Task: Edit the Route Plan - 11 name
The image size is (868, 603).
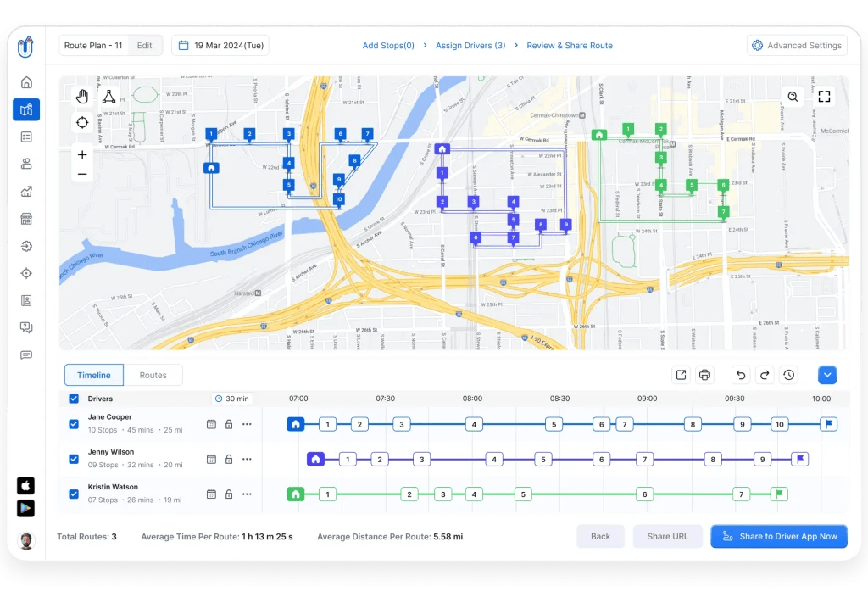Action: point(144,46)
